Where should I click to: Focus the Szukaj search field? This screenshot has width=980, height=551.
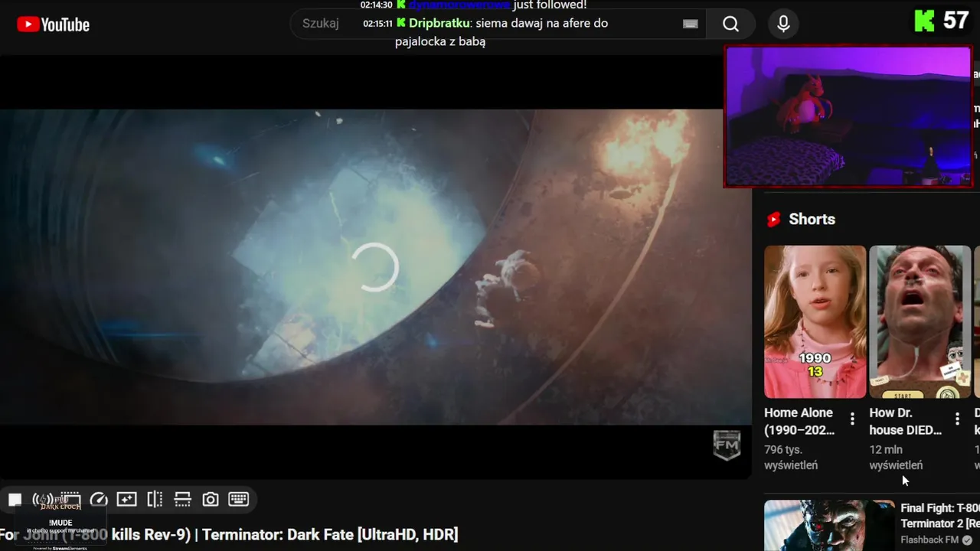point(498,24)
